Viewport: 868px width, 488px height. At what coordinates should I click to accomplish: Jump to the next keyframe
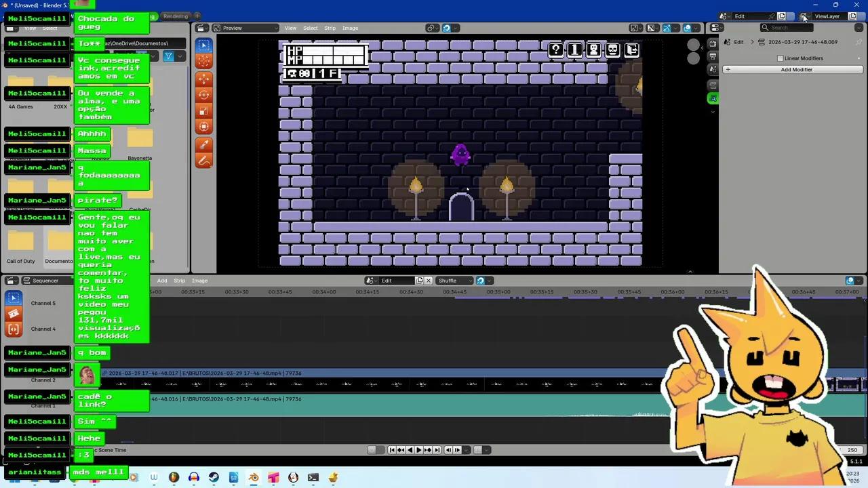[x=428, y=449]
